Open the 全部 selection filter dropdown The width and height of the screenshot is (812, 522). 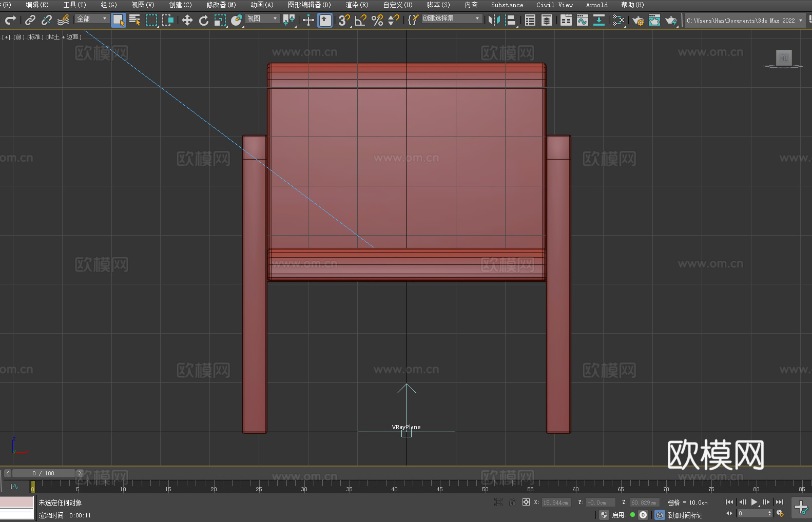[x=92, y=18]
